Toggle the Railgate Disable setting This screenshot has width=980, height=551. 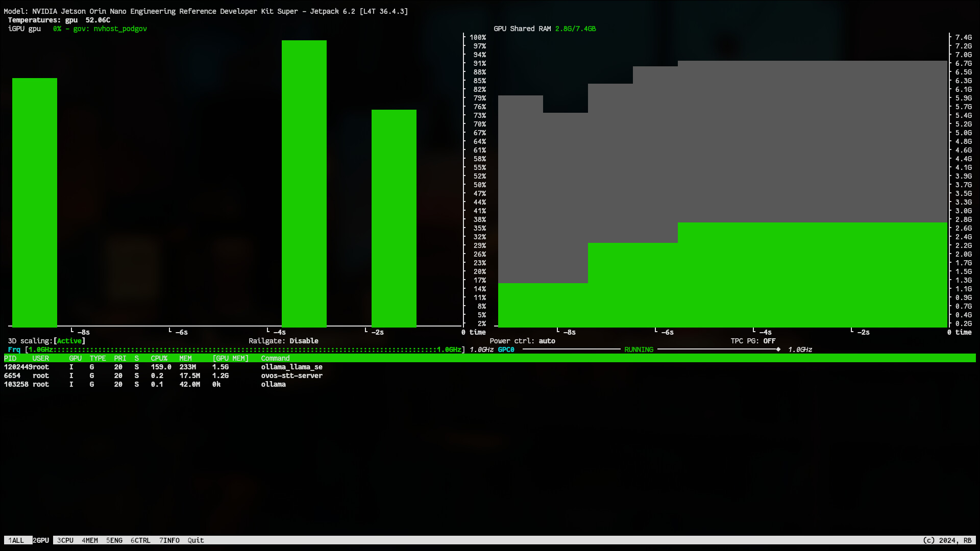pyautogui.click(x=304, y=341)
